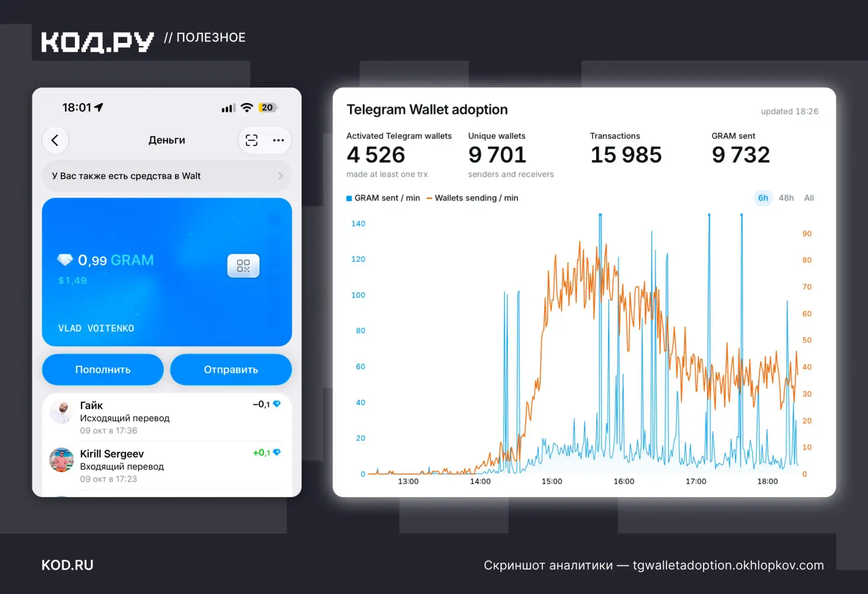The width and height of the screenshot is (868, 594).
Task: Tap the back arrow next to Деньги
Action: coord(55,140)
